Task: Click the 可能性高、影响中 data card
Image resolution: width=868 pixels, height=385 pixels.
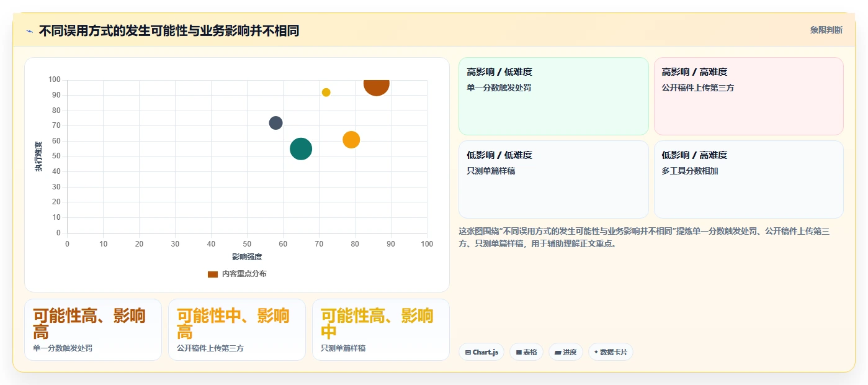Action: (x=381, y=330)
